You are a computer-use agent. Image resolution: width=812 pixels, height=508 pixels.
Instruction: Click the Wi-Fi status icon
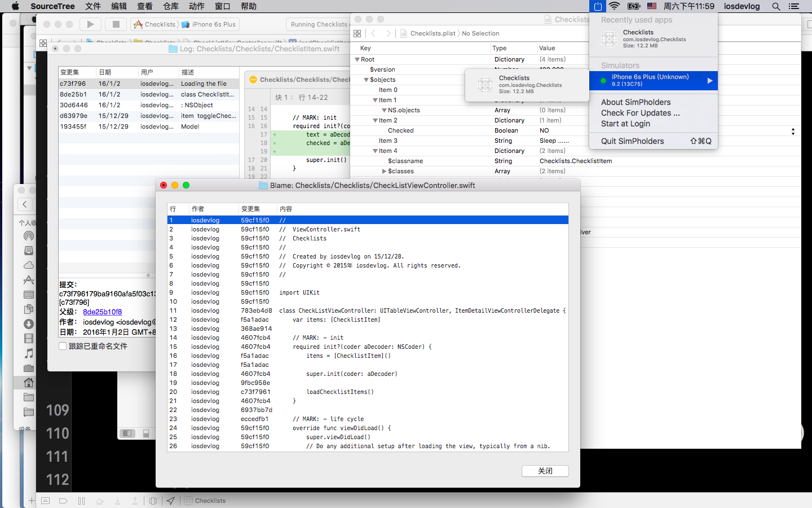[x=615, y=6]
